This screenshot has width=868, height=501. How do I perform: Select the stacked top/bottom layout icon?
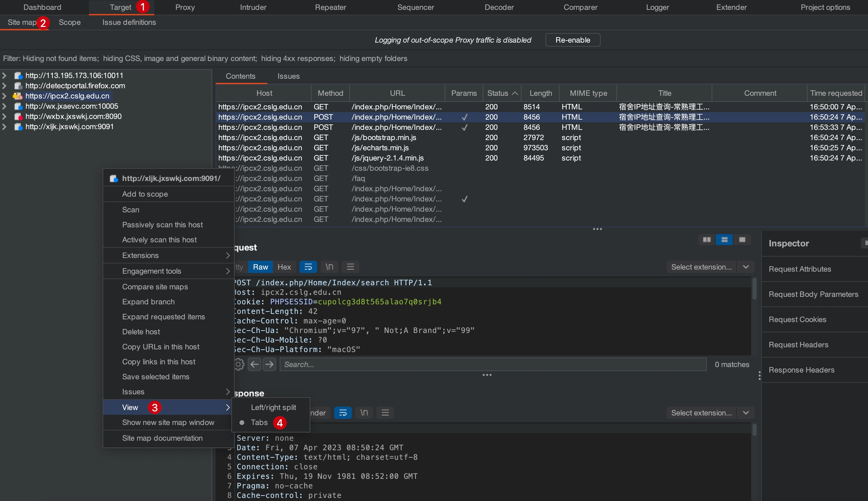(x=724, y=240)
